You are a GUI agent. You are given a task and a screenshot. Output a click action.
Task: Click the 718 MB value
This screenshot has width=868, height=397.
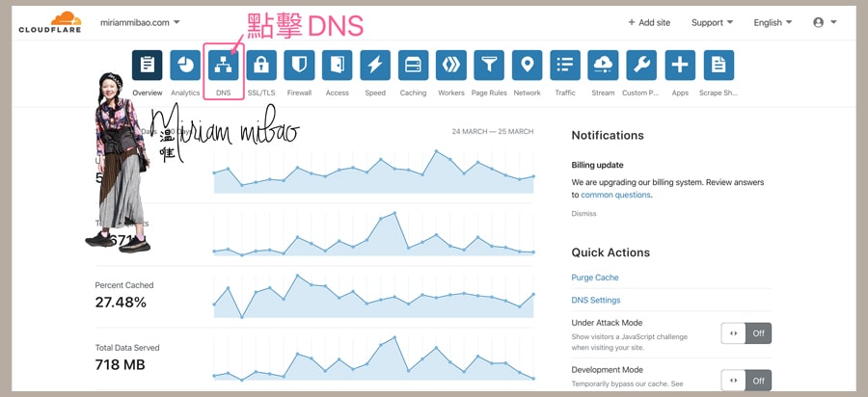pos(120,365)
